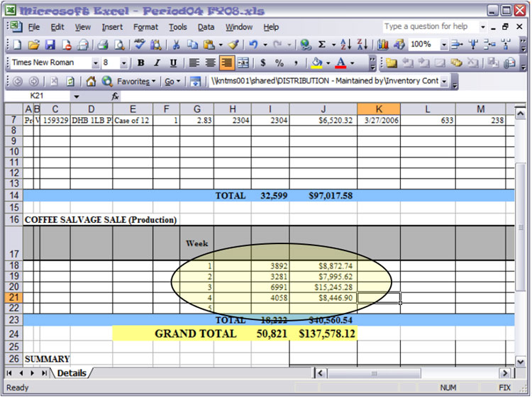Save the workbook with the floppy icon
The image size is (532, 398).
(50, 45)
